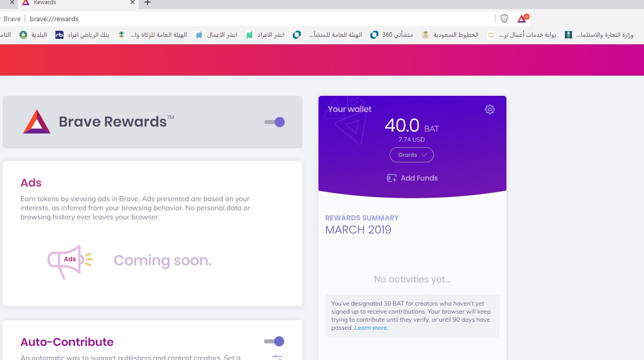Open the ابشر الاعمال bookmark
The height and width of the screenshot is (360, 644).
216,35
